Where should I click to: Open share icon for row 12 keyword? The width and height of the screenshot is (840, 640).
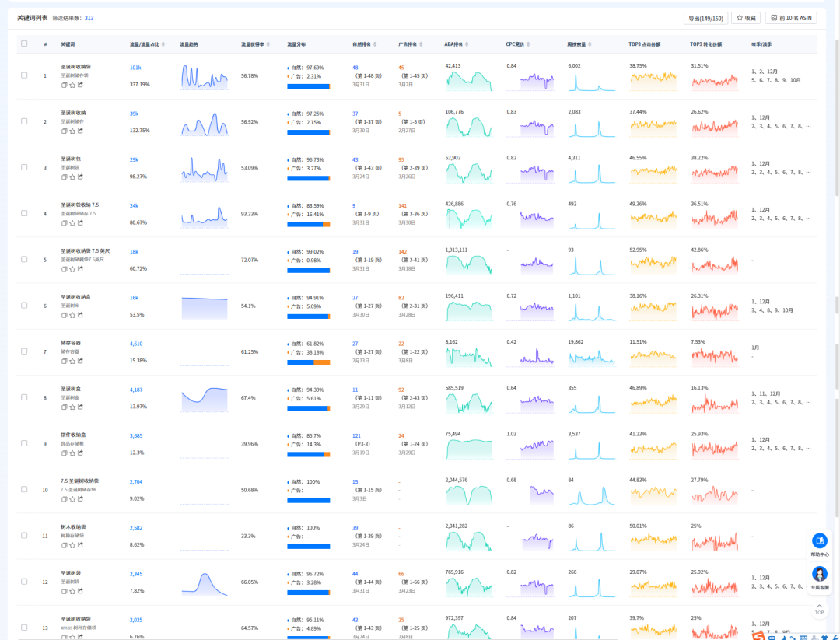tap(80, 591)
